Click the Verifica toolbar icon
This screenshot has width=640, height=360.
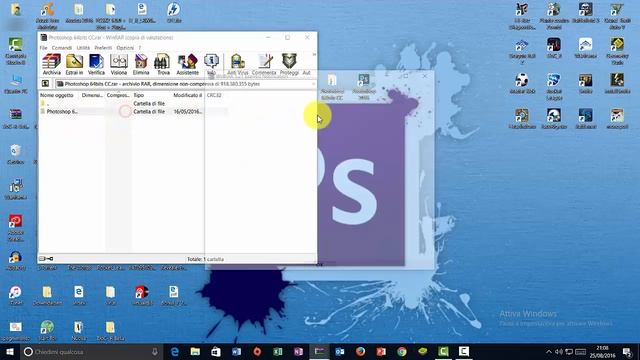coord(96,64)
